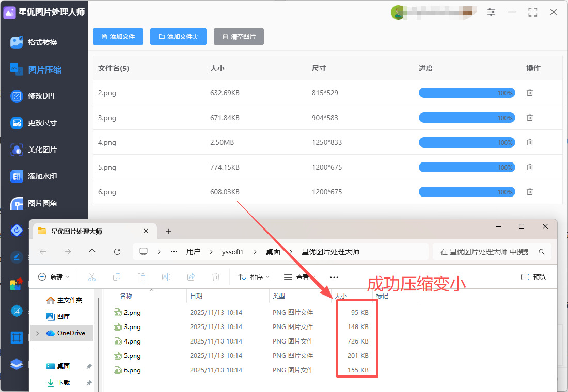
Task: Open the 更改尺寸 resize tool
Action: tap(34, 123)
